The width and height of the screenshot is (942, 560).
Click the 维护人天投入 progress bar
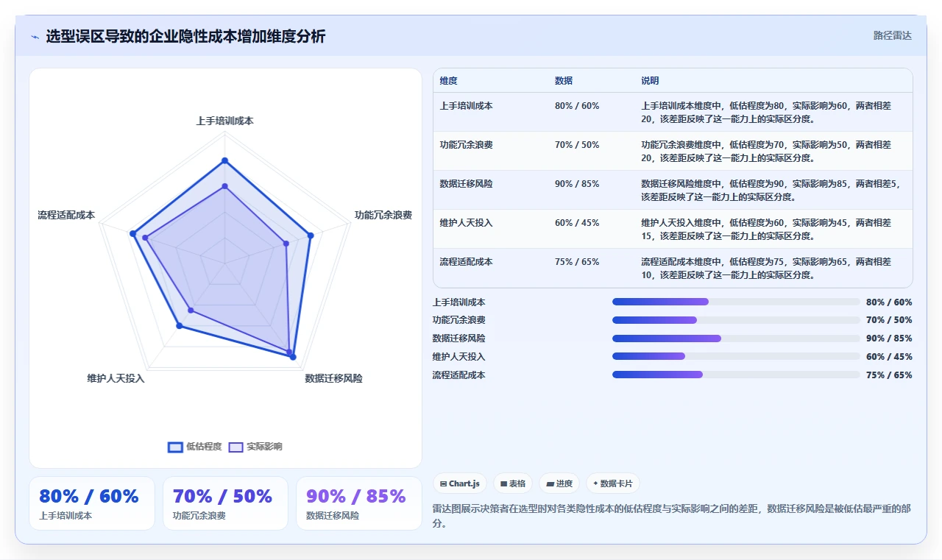pyautogui.click(x=736, y=356)
